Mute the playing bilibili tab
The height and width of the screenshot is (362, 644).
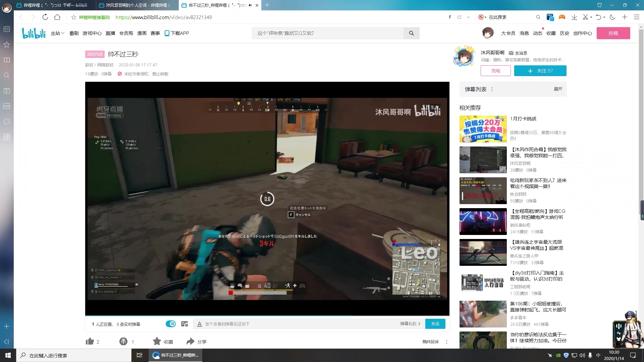click(x=250, y=5)
